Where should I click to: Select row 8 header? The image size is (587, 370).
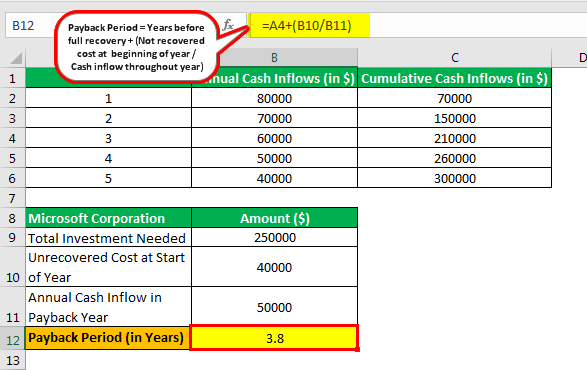pyautogui.click(x=12, y=218)
